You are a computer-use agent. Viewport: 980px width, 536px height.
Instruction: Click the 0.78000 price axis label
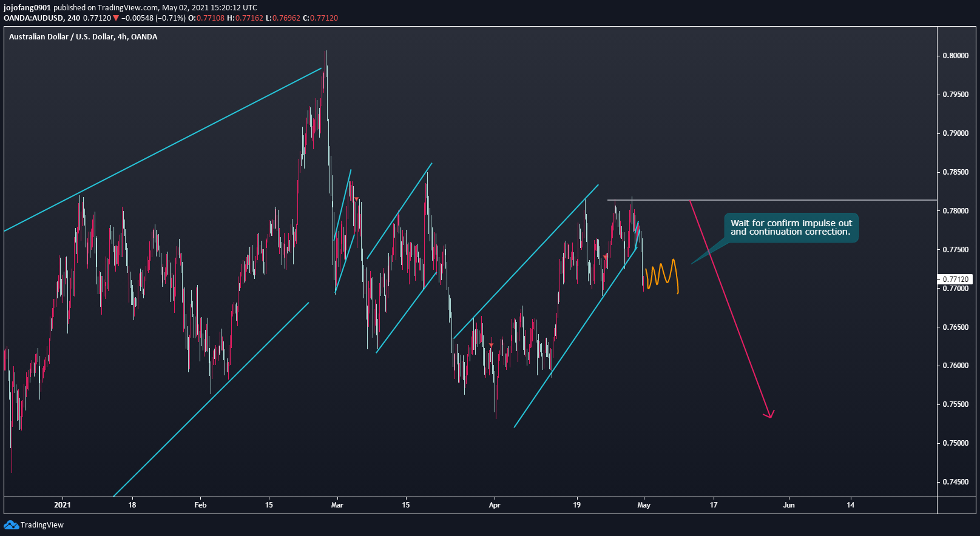[x=956, y=211]
